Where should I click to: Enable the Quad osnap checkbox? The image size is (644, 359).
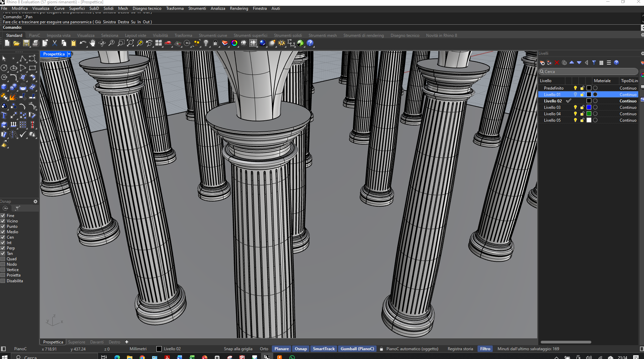(x=3, y=259)
